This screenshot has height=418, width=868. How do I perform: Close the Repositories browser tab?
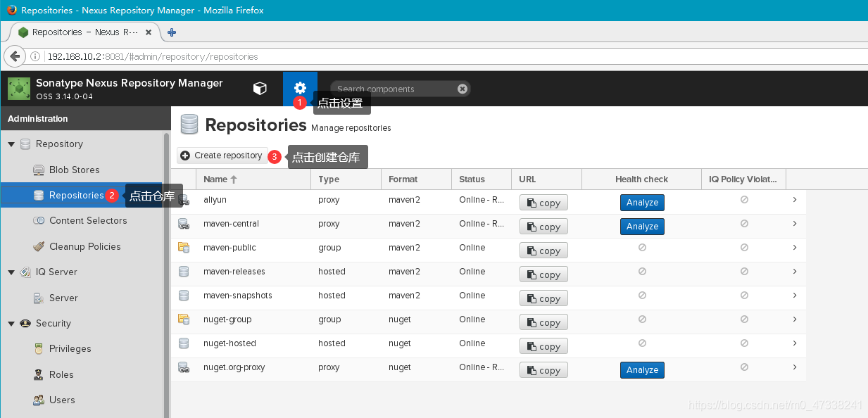pos(149,32)
